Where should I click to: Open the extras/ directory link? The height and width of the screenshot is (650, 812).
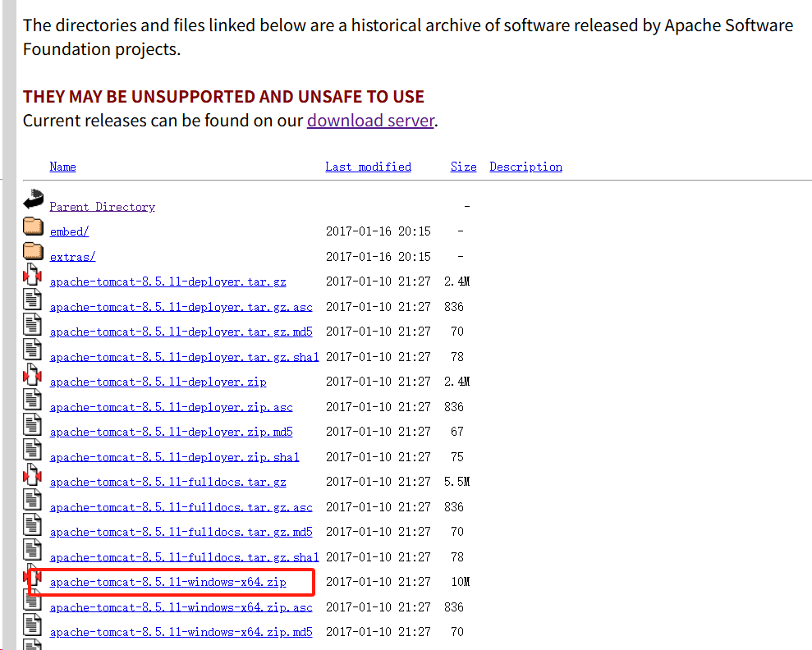click(72, 257)
